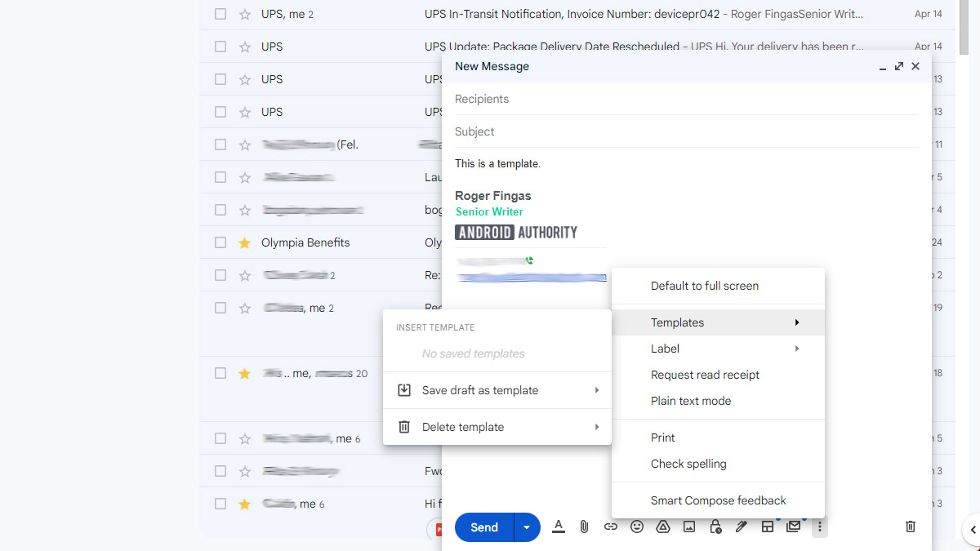Choose Delete template entry
This screenshot has width=980, height=551.
pyautogui.click(x=497, y=427)
